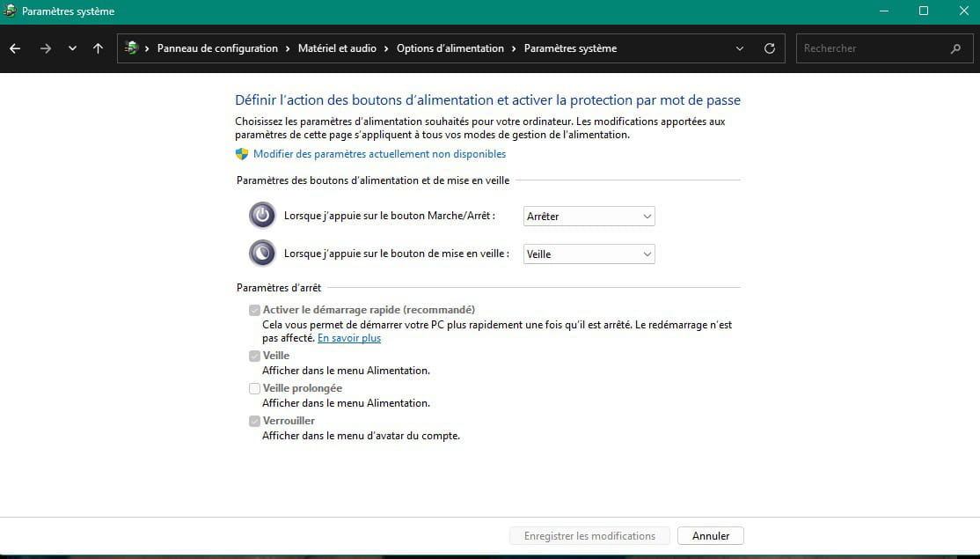Open Panneau de configuration breadcrumb
This screenshot has width=980, height=559.
[217, 48]
